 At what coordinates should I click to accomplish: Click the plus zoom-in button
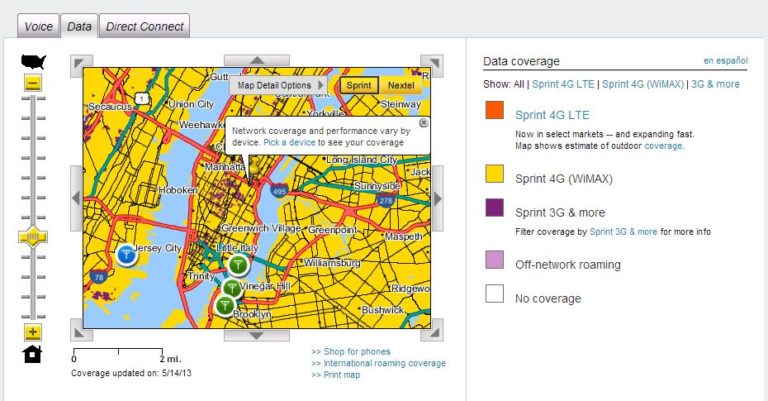pos(33,332)
